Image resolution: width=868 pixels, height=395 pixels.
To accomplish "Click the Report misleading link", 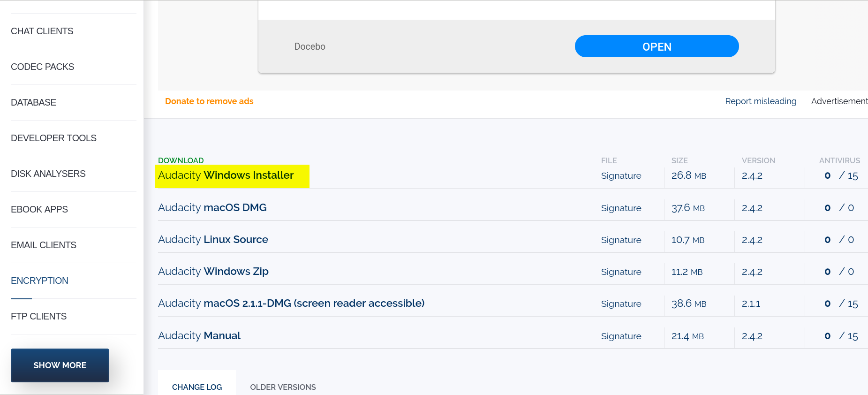I will 761,101.
